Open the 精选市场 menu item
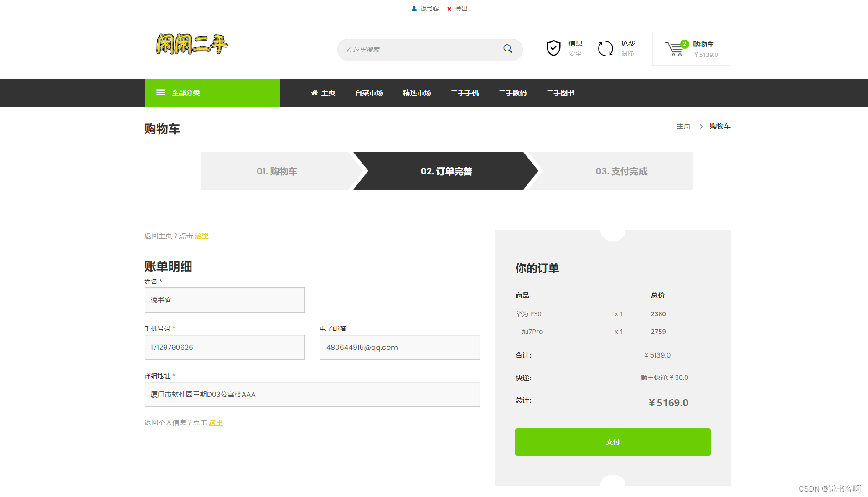This screenshot has width=868, height=497. tap(417, 93)
